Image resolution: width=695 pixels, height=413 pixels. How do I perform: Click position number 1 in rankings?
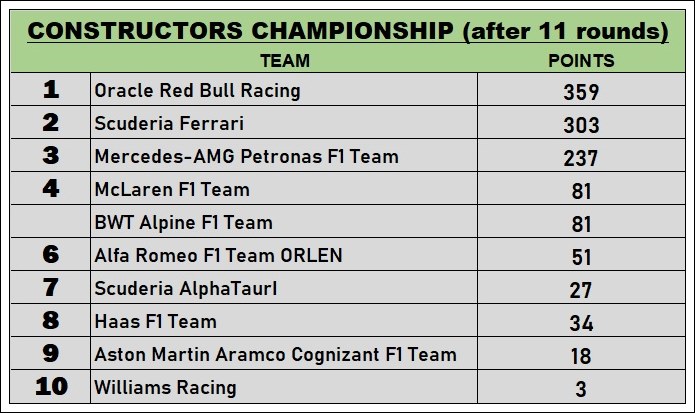click(51, 90)
